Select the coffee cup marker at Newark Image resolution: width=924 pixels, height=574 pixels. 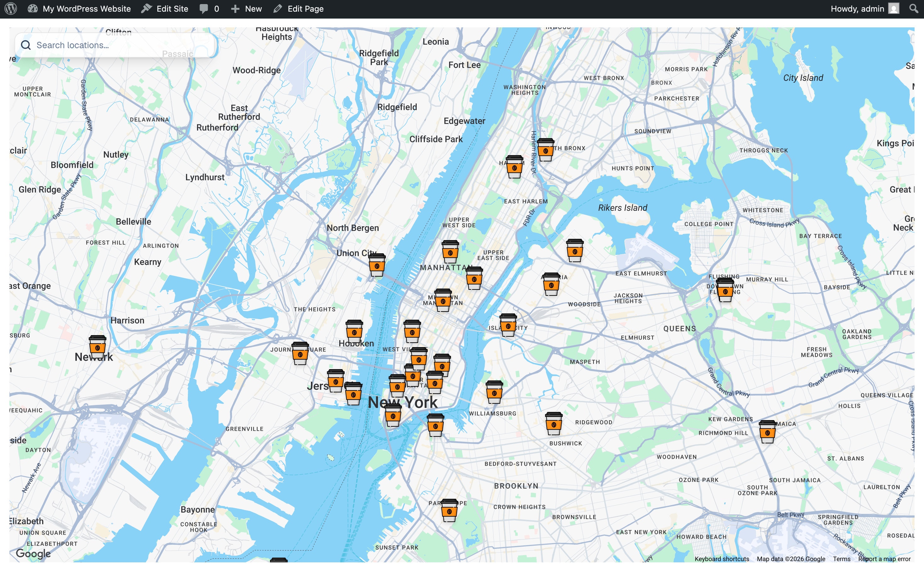point(98,347)
